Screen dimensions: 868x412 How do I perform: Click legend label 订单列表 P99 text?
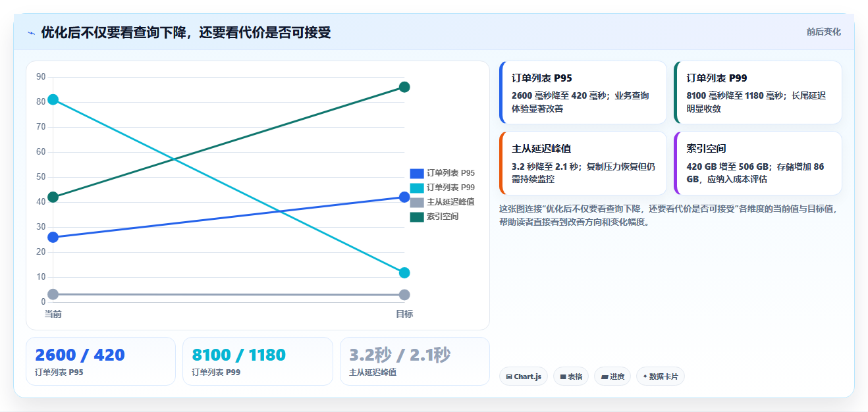[x=450, y=188]
